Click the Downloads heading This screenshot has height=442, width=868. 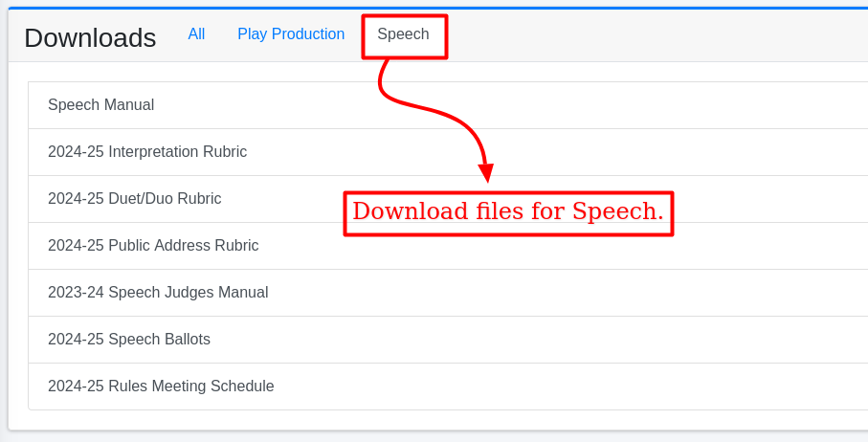90,38
